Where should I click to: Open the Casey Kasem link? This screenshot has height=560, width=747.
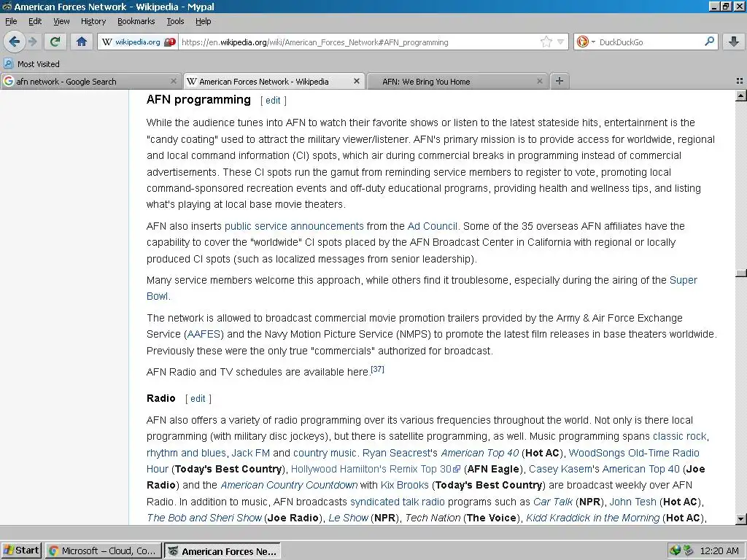tap(560, 469)
